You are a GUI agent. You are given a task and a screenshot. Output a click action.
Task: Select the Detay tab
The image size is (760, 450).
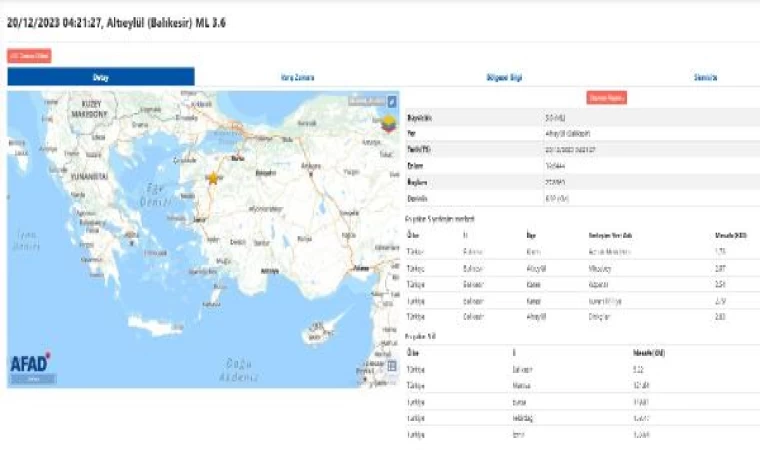tap(101, 77)
